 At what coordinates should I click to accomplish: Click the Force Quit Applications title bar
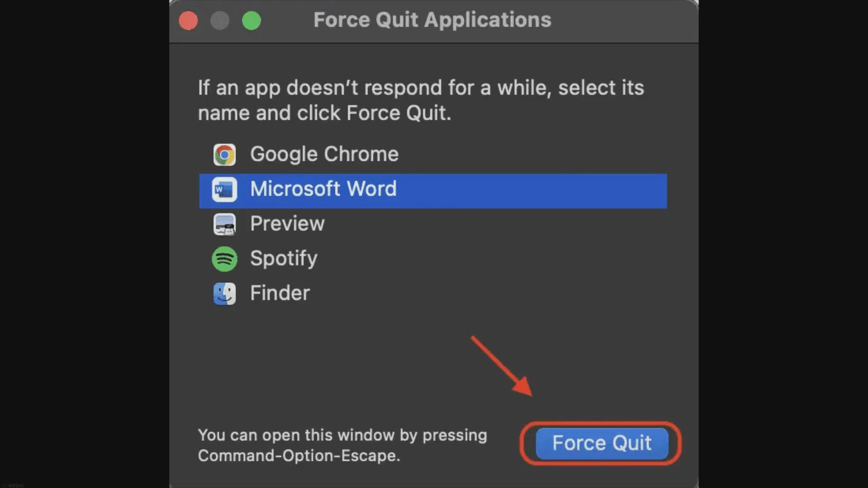(x=432, y=20)
